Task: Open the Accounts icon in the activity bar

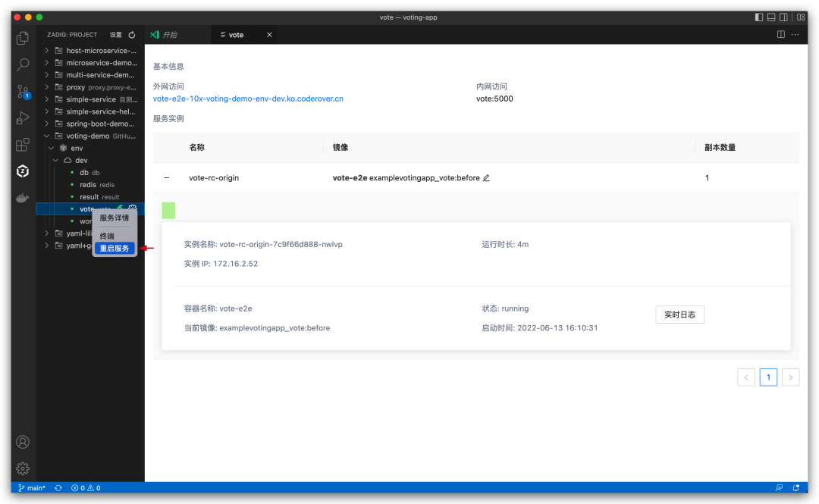Action: 23,442
